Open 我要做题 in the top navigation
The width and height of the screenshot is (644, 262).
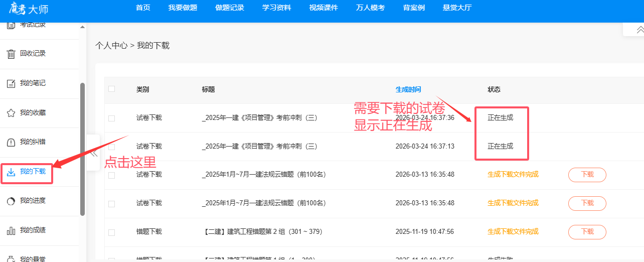coord(183,8)
